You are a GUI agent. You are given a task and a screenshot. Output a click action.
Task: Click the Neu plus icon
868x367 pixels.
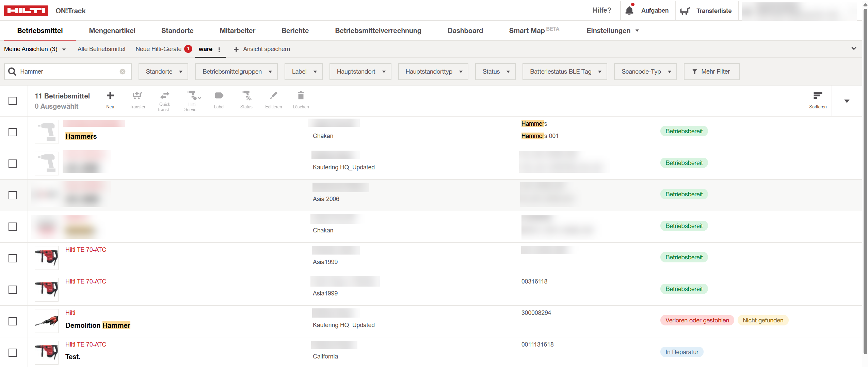pyautogui.click(x=110, y=95)
